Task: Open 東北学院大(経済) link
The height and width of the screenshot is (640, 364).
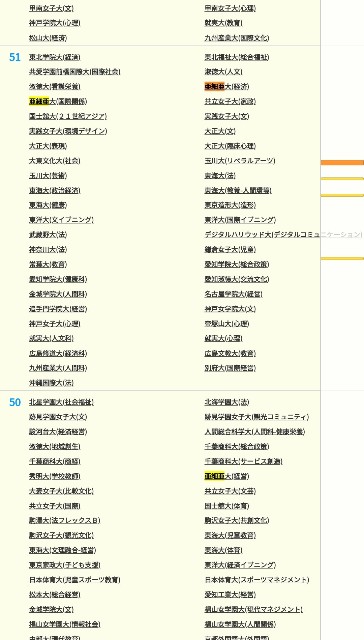Action: tap(55, 57)
